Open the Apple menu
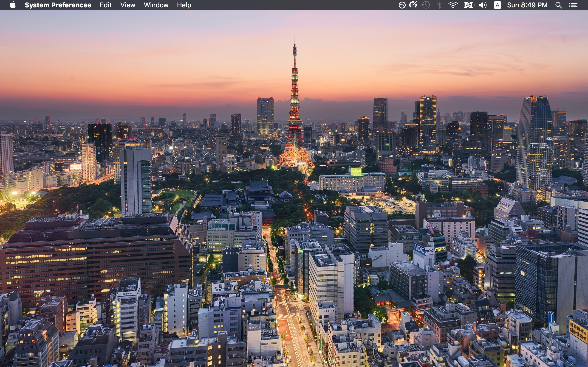Screen dimensions: 588x367 [13, 5]
